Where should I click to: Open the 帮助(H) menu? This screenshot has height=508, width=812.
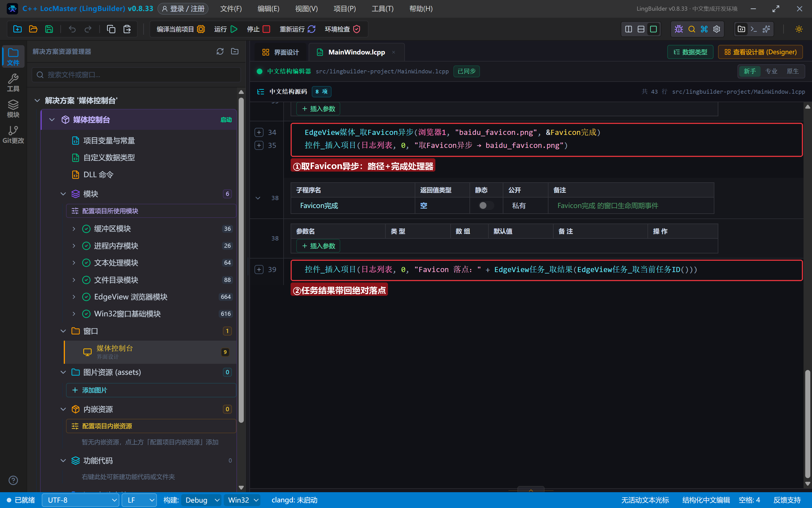[421, 9]
